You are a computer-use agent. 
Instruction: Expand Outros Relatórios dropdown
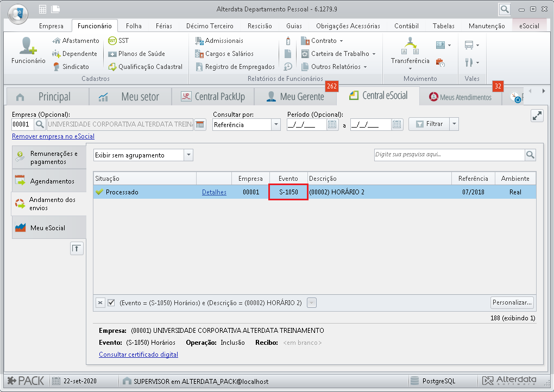(366, 67)
